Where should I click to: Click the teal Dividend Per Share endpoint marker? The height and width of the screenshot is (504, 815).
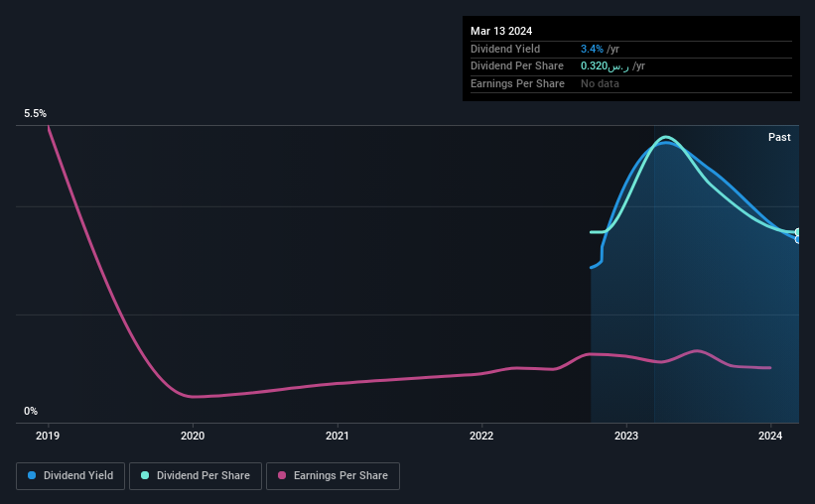[x=798, y=232]
